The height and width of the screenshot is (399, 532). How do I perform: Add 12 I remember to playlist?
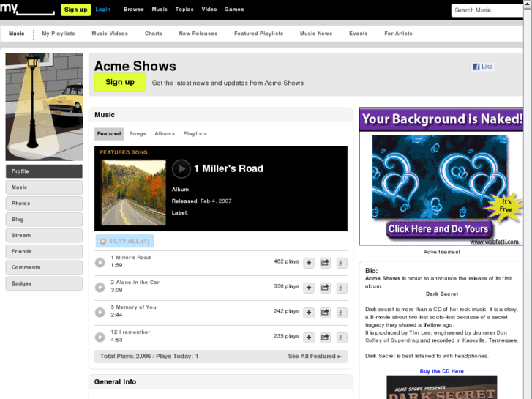tap(309, 338)
